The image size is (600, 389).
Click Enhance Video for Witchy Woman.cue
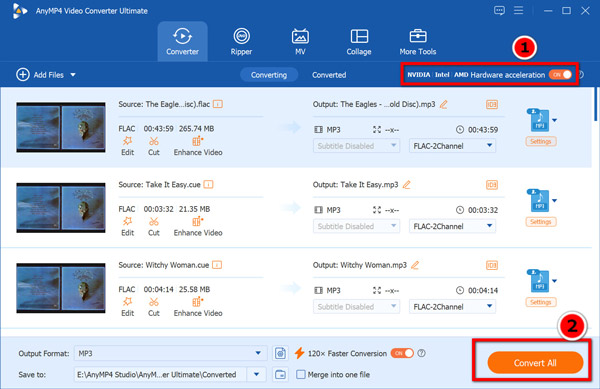coord(198,306)
